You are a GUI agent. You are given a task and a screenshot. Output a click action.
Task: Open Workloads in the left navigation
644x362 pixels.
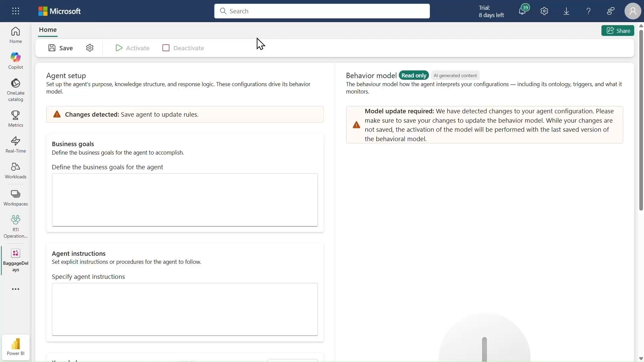(15, 170)
